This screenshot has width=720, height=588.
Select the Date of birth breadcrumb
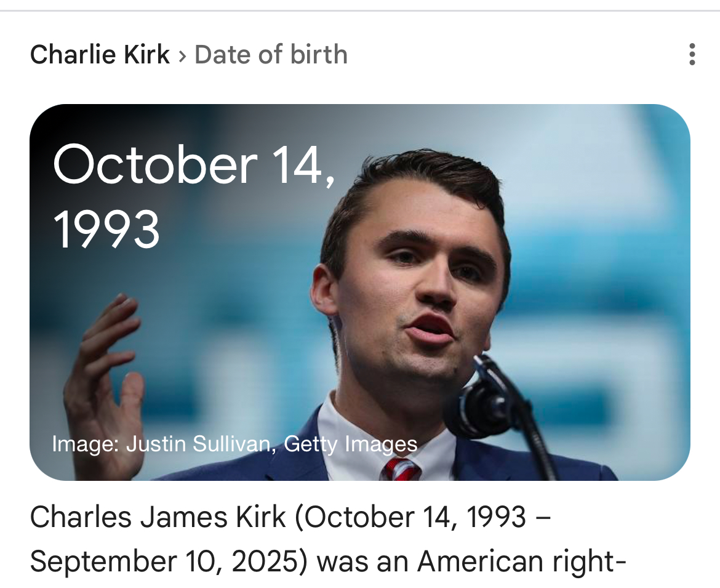[271, 55]
